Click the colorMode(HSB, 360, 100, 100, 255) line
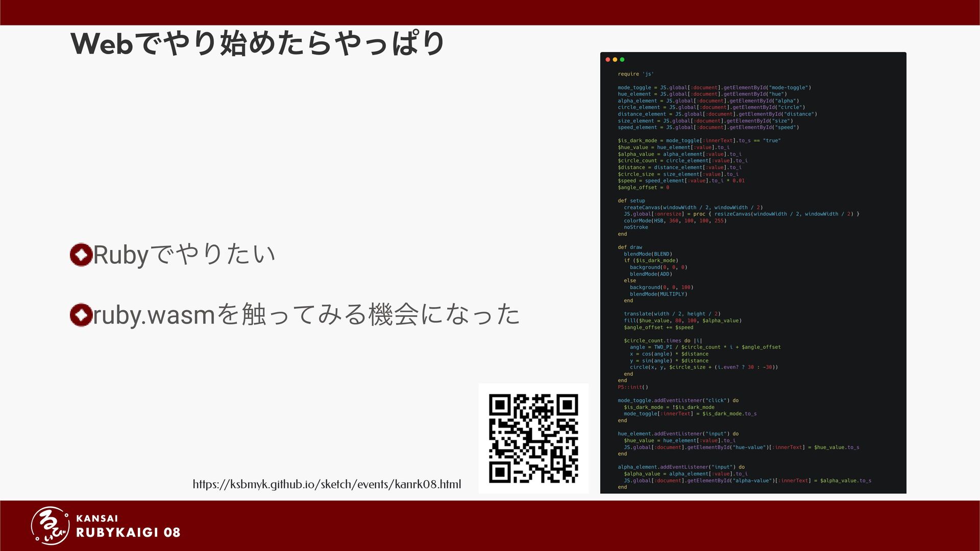Screen dimensions: 980x551 (675, 221)
